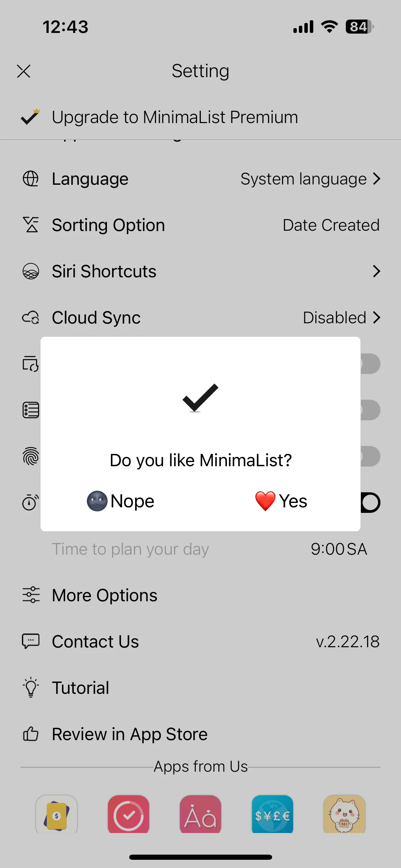Toggle the switch beside the timer icon row

pyautogui.click(x=370, y=503)
